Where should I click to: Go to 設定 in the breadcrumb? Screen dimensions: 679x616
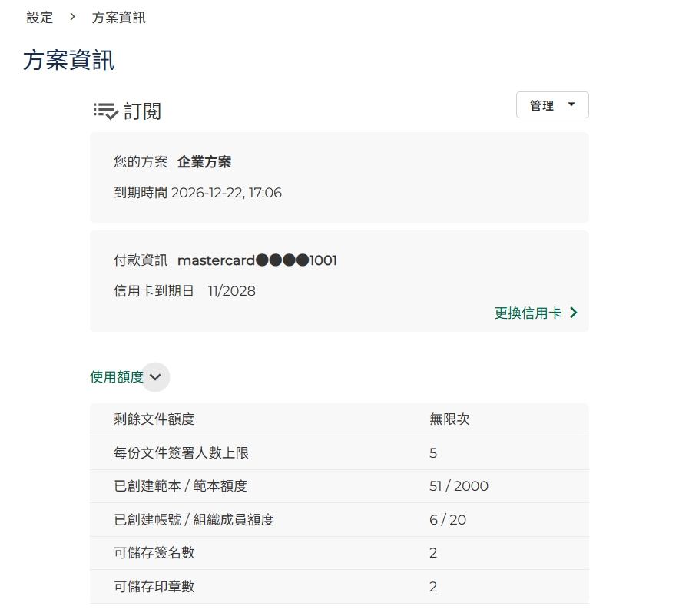pyautogui.click(x=40, y=17)
